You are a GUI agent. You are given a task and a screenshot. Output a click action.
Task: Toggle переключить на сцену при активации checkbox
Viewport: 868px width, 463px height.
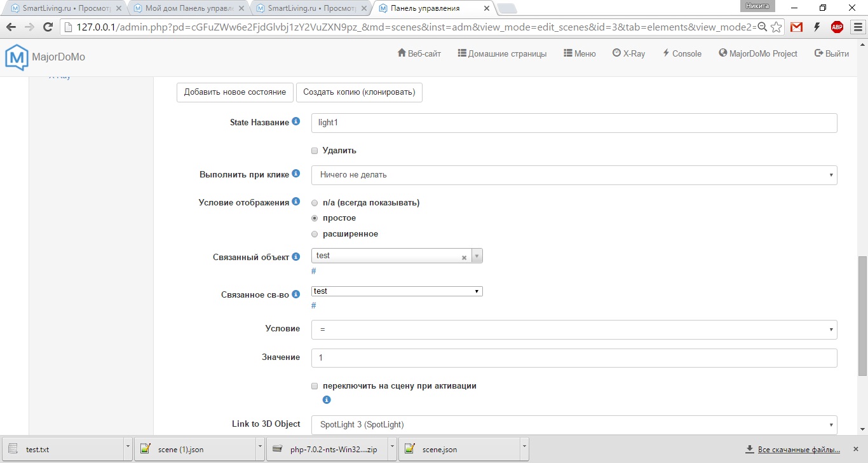coord(315,386)
